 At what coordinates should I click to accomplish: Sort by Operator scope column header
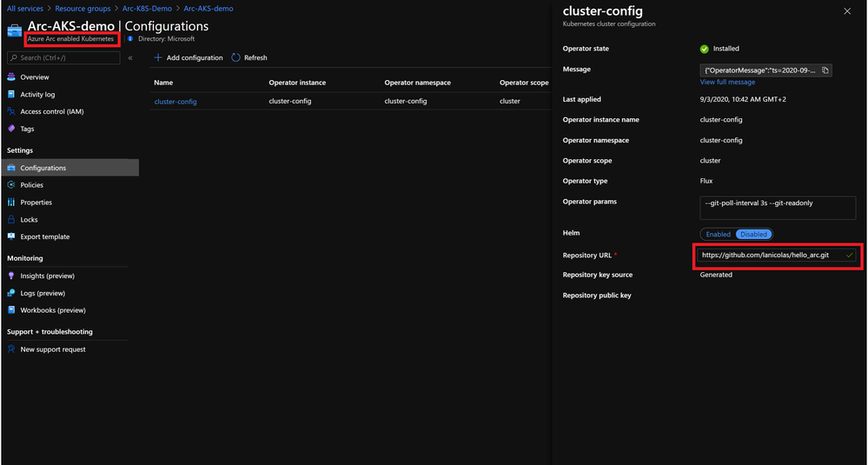[524, 83]
